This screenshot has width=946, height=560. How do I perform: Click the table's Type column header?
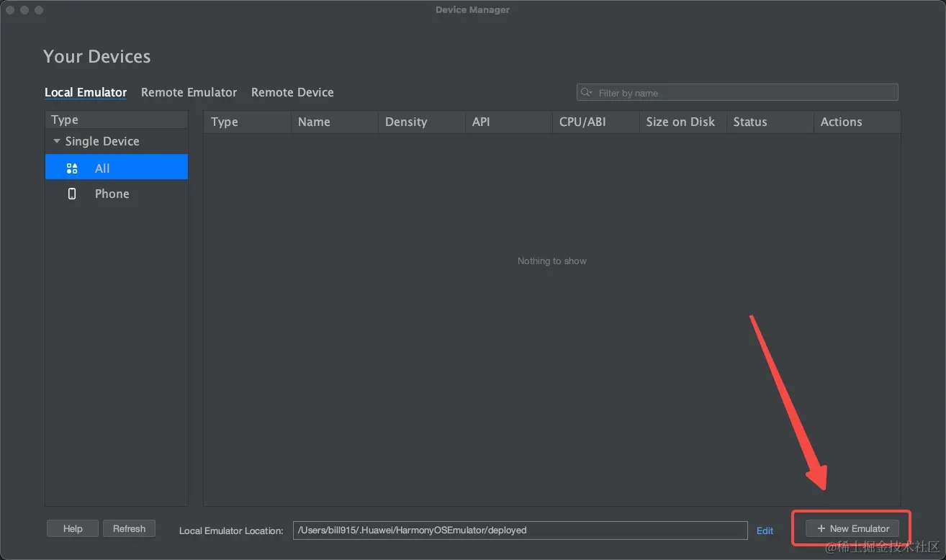click(x=247, y=122)
